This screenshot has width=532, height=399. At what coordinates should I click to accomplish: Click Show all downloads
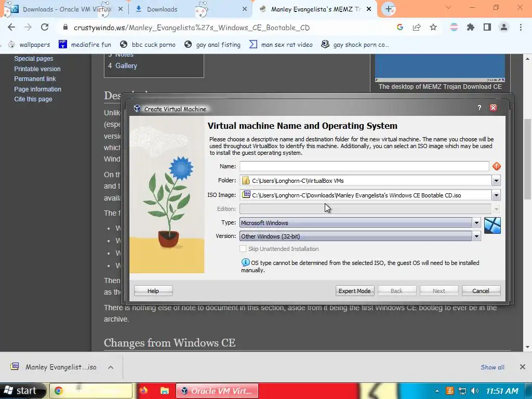pos(493,367)
